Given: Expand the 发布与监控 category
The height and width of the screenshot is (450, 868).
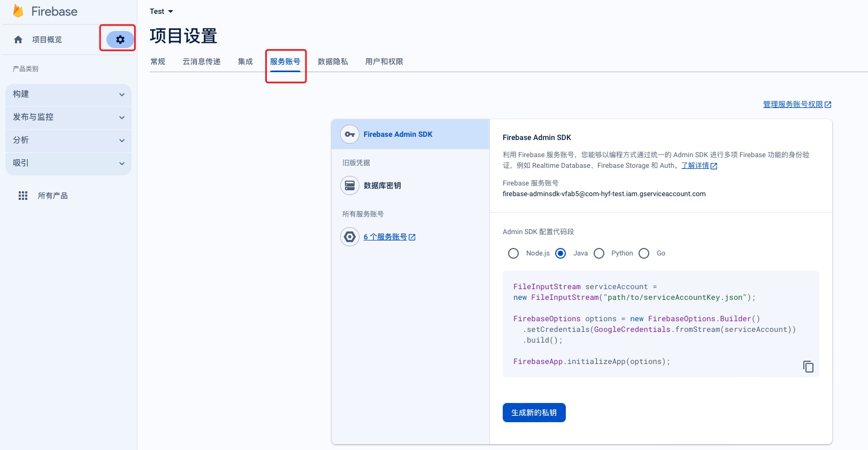Looking at the screenshot, I should click(x=68, y=118).
